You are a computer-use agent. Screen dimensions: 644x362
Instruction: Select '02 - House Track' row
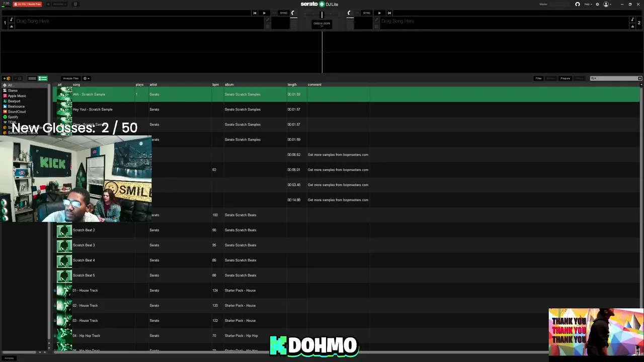click(x=346, y=306)
